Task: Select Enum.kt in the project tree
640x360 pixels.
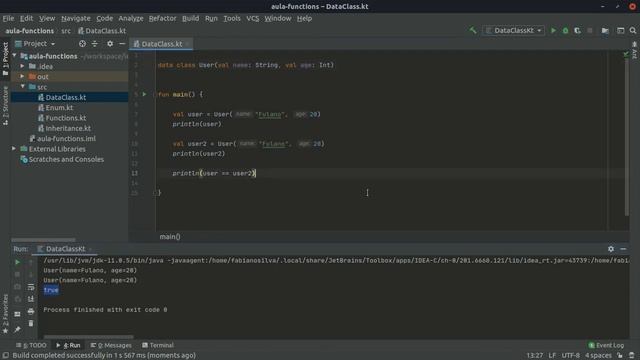Action: point(59,107)
